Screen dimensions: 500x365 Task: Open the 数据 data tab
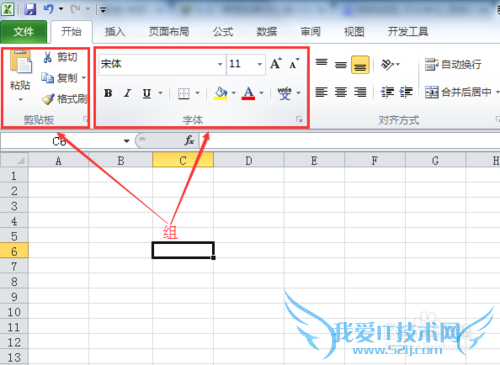(x=267, y=32)
